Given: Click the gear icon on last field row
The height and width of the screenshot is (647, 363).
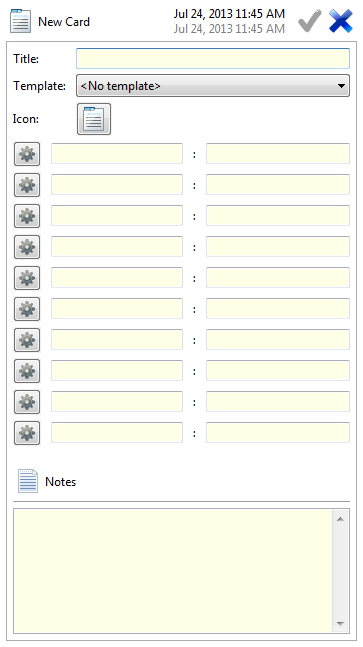Looking at the screenshot, I should 27,433.
